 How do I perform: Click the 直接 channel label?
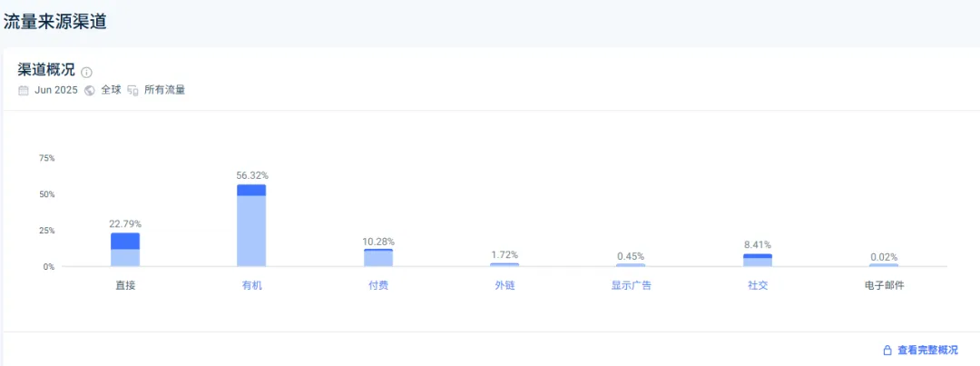point(125,286)
